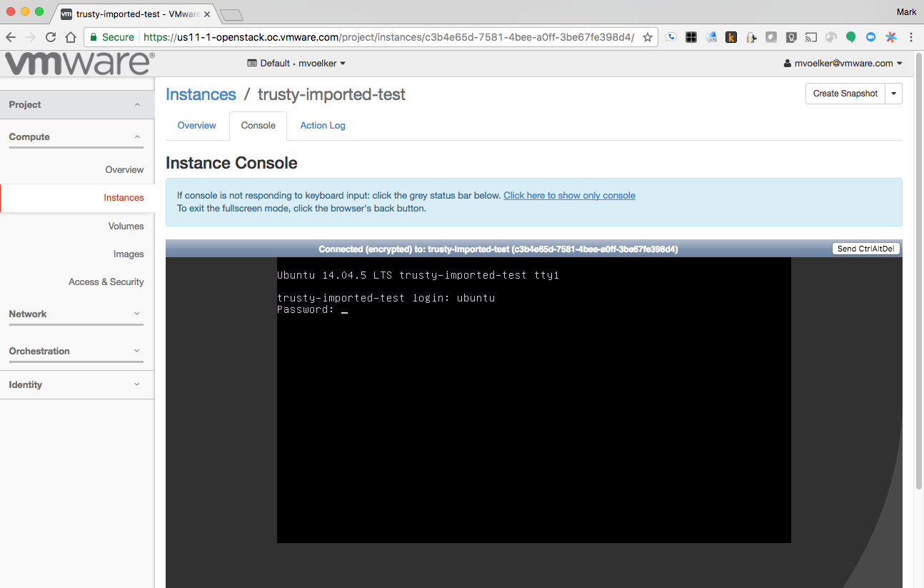Open the padlock with pen extension
The width and height of the screenshot is (924, 588).
click(751, 37)
